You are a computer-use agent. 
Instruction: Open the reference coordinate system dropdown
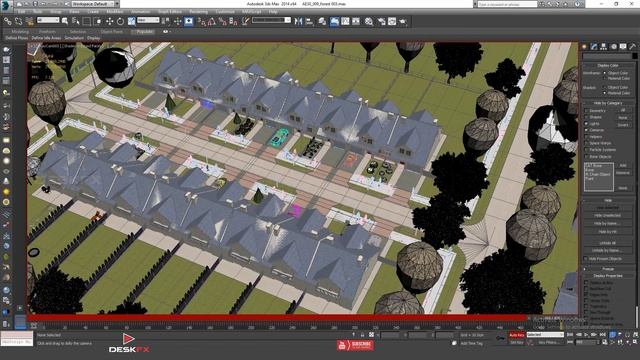click(x=148, y=20)
